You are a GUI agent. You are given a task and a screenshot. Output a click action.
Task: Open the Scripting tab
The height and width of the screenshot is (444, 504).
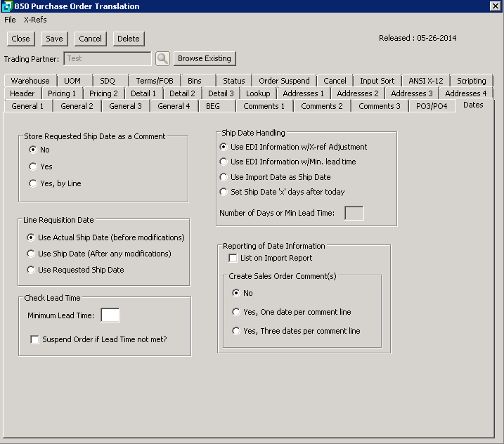click(471, 81)
